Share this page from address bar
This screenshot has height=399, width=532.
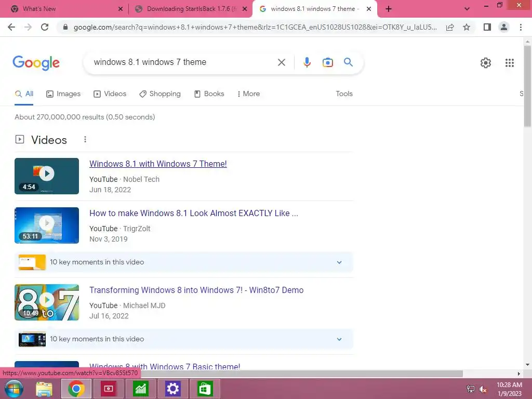[x=450, y=27]
